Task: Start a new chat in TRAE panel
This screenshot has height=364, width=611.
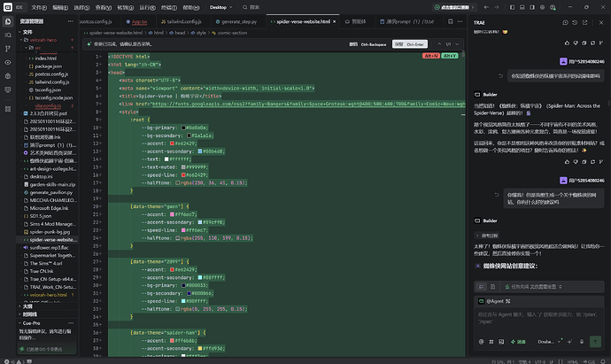Action: point(565,23)
